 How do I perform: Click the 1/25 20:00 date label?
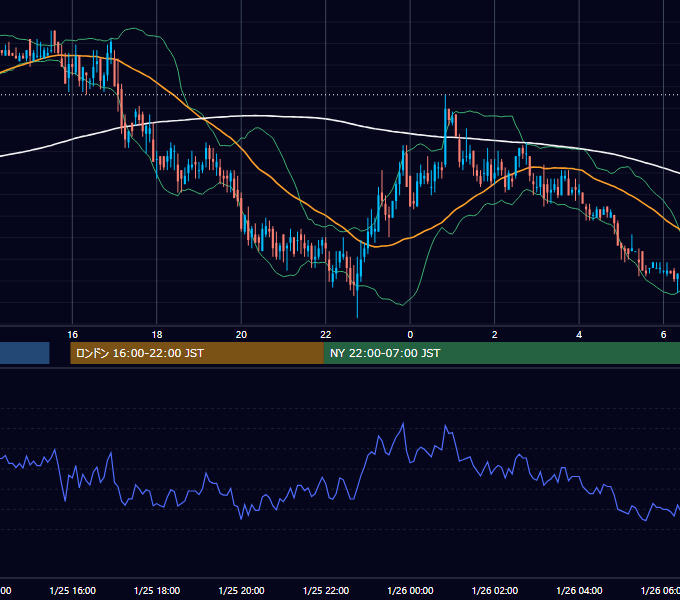(x=241, y=591)
